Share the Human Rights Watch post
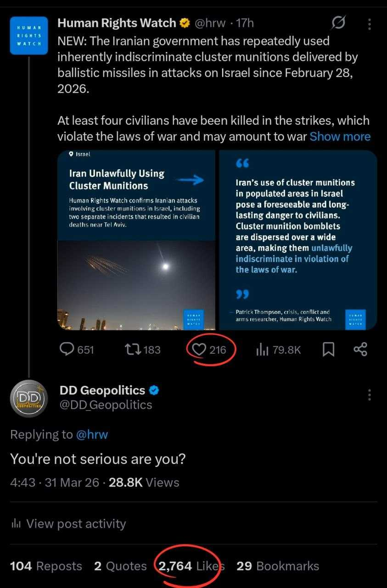This screenshot has height=588, width=387. pyautogui.click(x=360, y=350)
